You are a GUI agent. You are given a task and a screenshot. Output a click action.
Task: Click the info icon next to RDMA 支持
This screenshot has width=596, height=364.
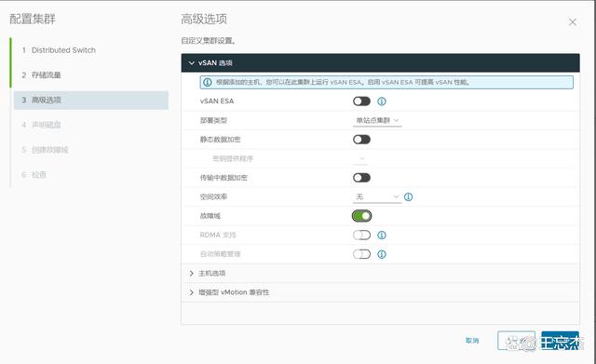click(x=382, y=236)
